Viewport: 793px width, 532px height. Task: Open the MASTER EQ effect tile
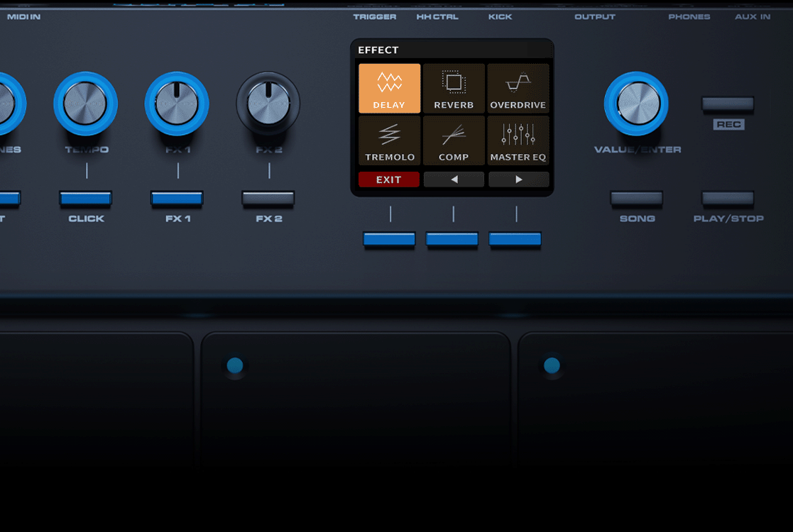[x=518, y=140]
